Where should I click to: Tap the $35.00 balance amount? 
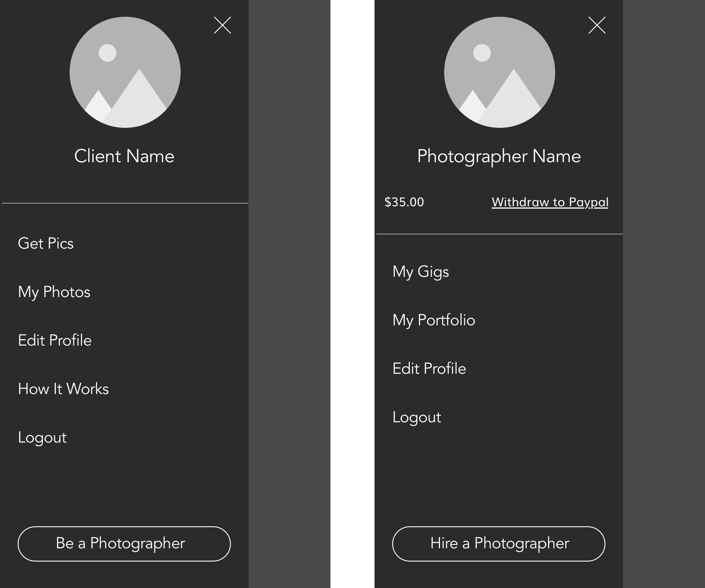click(404, 202)
